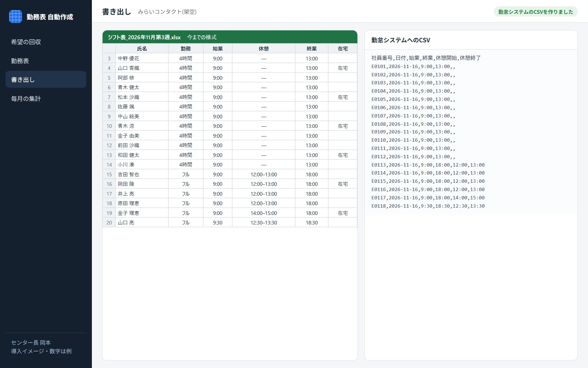
Task: Select the CSV line starting with E0118
Action: coord(428,206)
